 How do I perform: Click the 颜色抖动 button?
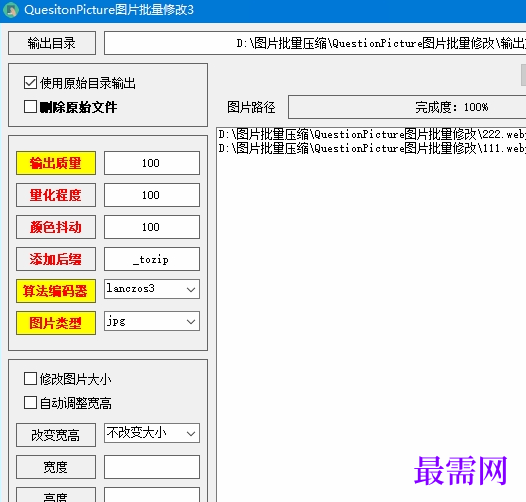(56, 227)
